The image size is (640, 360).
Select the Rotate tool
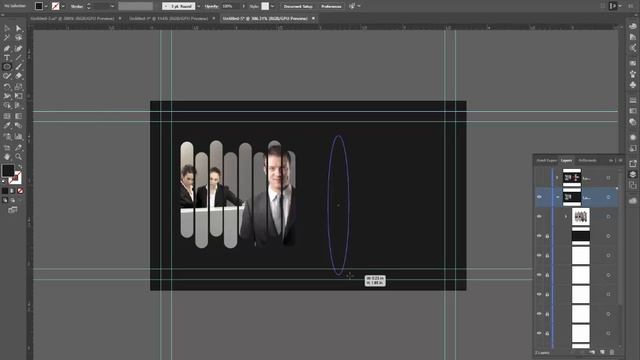7,87
